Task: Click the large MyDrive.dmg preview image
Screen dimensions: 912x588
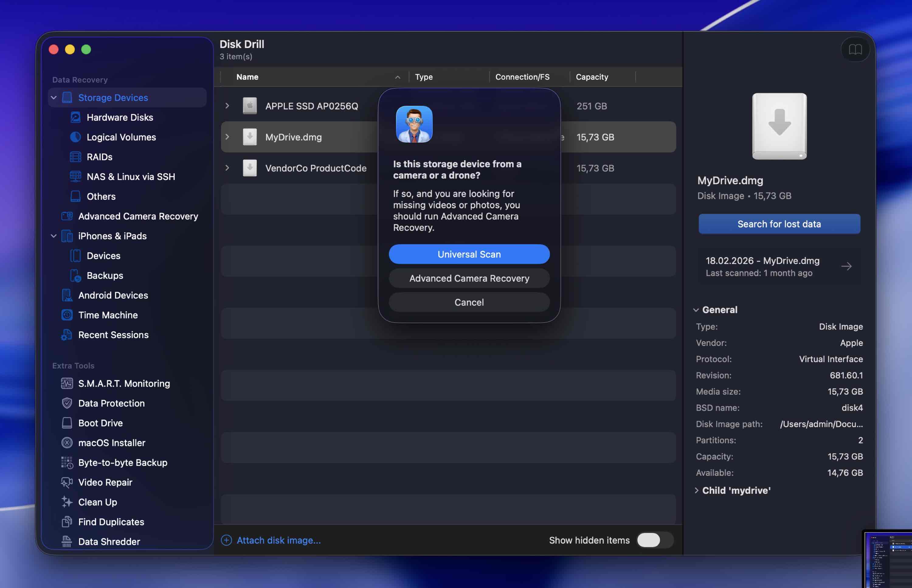Action: coord(779,126)
